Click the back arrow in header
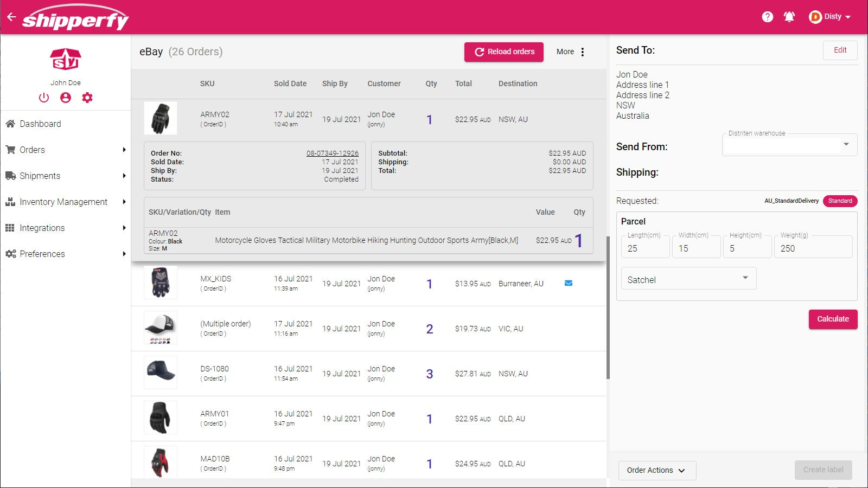 (11, 17)
